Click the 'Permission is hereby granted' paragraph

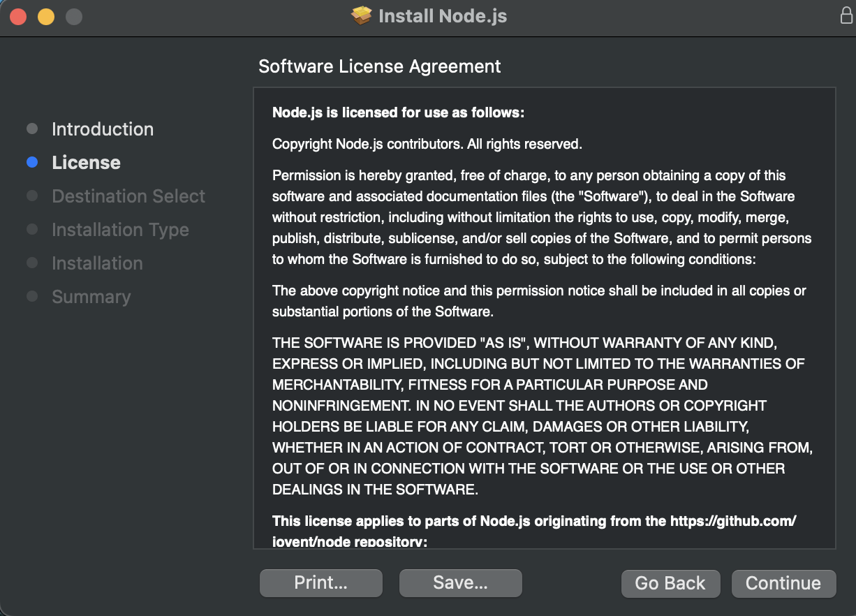click(542, 217)
